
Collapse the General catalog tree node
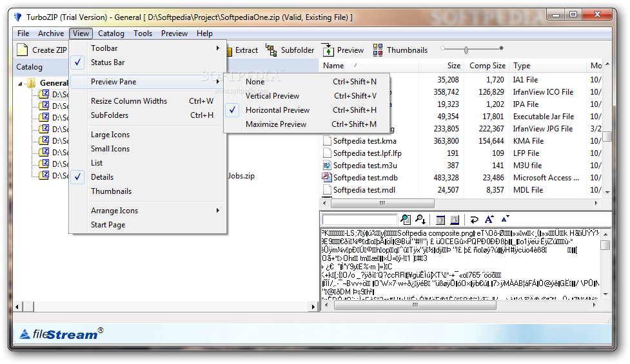pos(20,84)
